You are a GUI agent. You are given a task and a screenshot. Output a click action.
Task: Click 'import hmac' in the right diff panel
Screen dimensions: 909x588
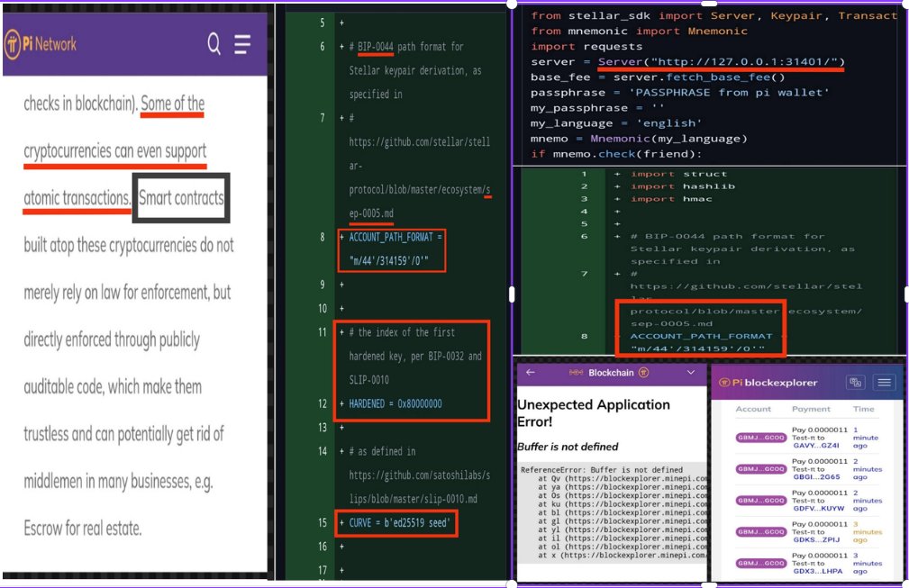[x=671, y=199]
